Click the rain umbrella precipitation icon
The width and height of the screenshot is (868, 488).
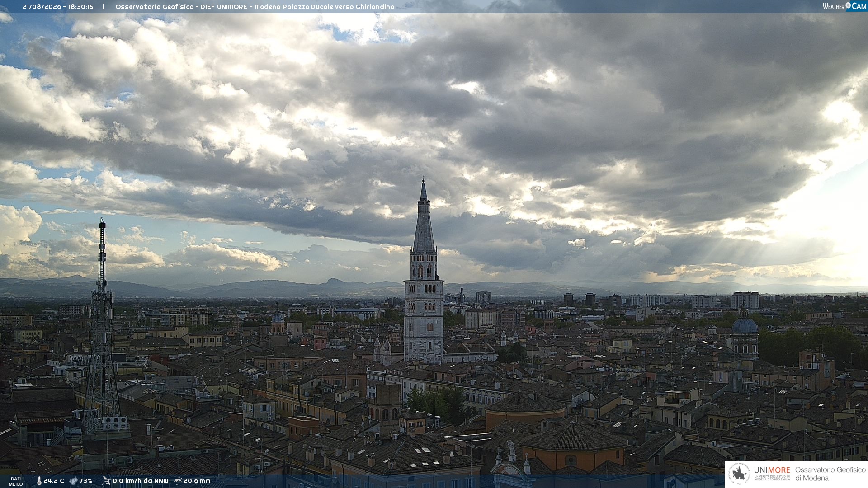pyautogui.click(x=178, y=481)
